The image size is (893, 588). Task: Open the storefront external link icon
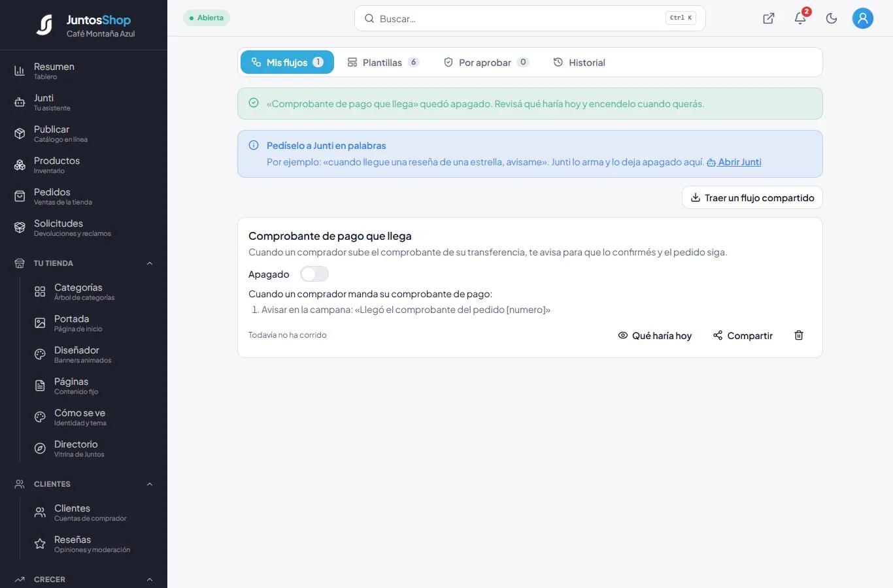click(769, 18)
